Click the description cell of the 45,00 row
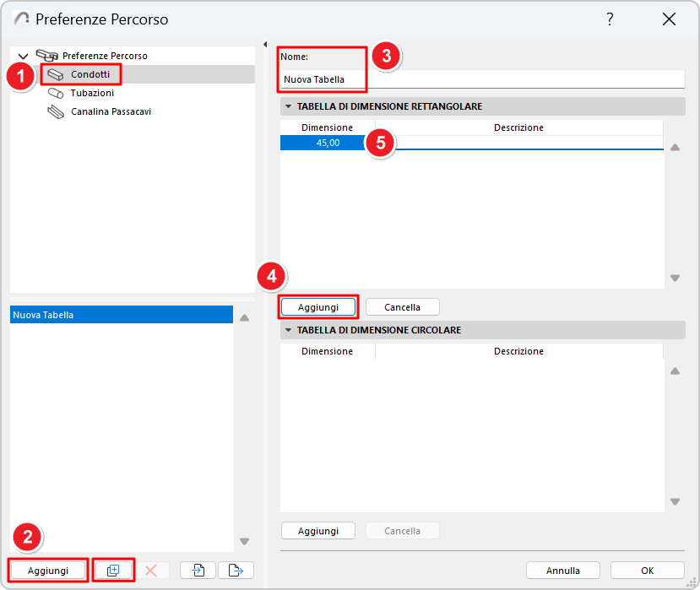Viewport: 700px width, 590px height. 519,143
